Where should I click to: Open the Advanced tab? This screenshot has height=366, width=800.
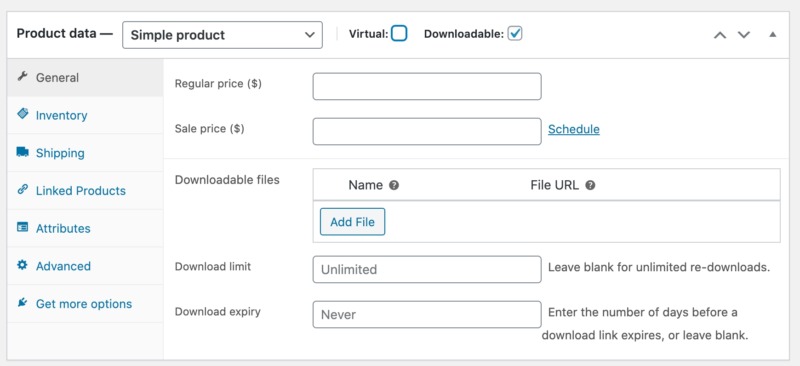coord(85,266)
